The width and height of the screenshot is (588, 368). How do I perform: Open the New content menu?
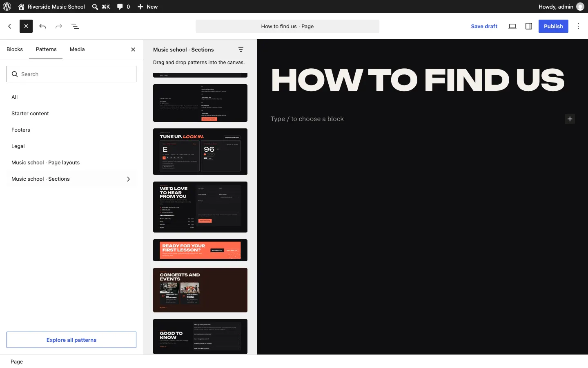point(147,7)
